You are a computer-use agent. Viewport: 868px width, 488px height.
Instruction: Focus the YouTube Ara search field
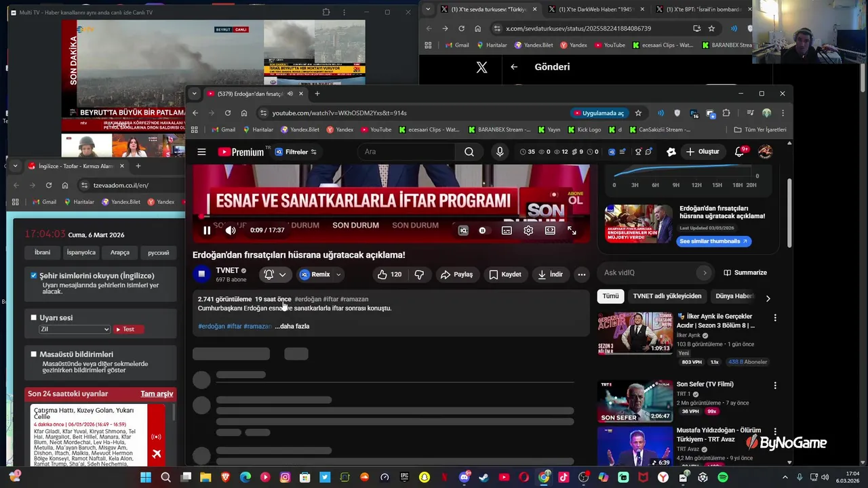click(407, 152)
